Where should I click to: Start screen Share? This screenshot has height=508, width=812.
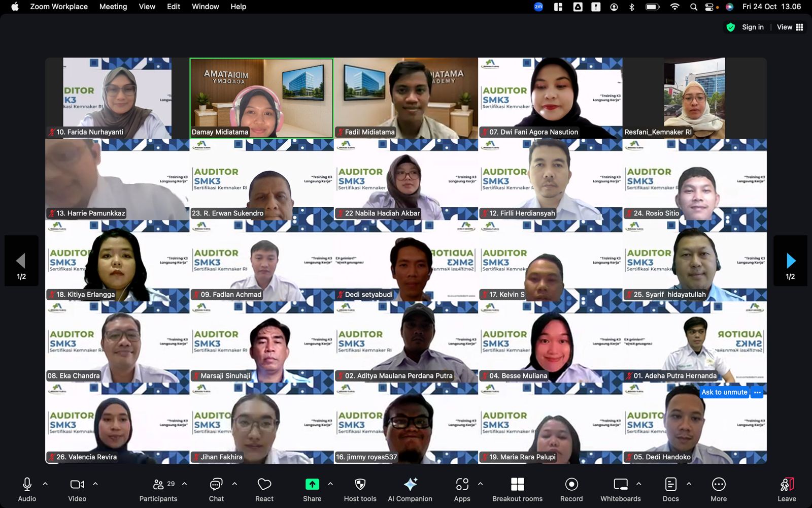tap(312, 489)
